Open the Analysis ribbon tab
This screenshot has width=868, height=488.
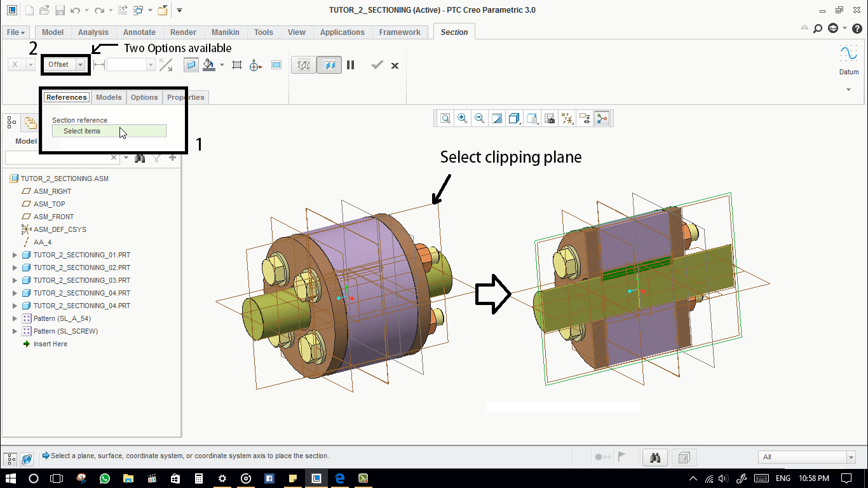point(93,32)
